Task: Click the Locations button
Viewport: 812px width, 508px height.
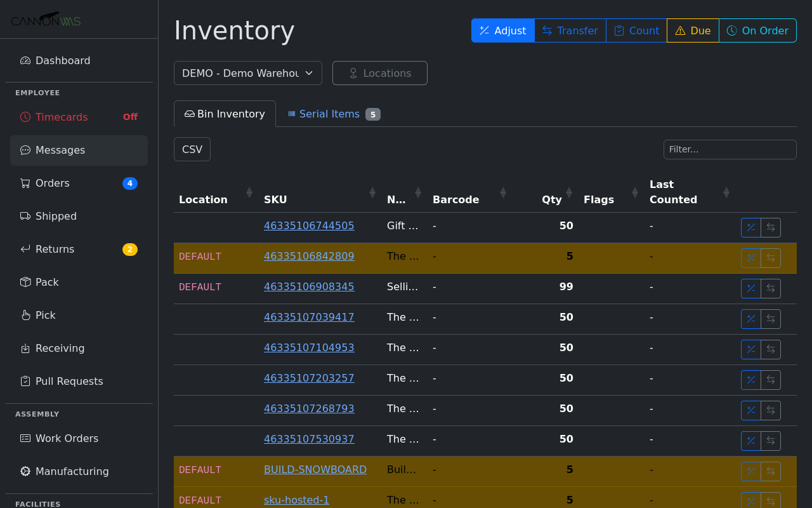Action: (379, 72)
